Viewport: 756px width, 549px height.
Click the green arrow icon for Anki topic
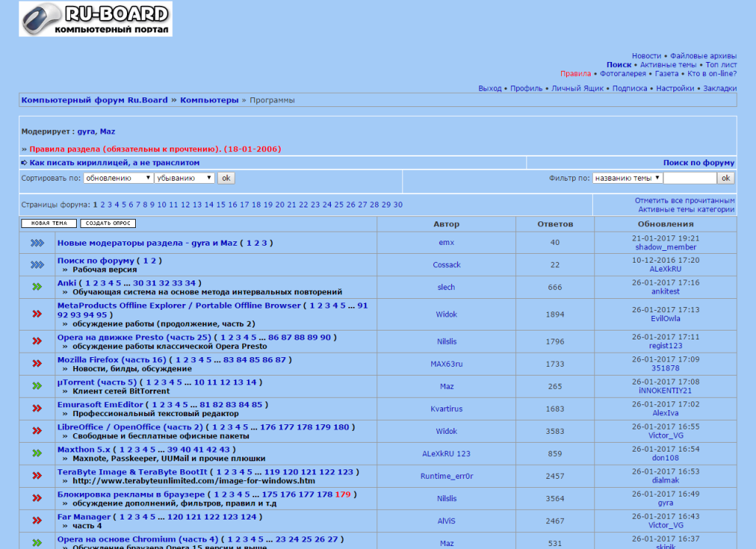coord(37,287)
